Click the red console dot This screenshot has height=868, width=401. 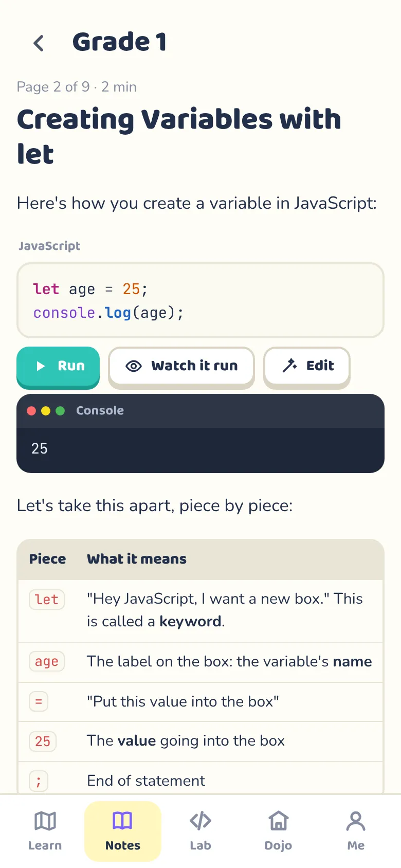click(x=31, y=411)
